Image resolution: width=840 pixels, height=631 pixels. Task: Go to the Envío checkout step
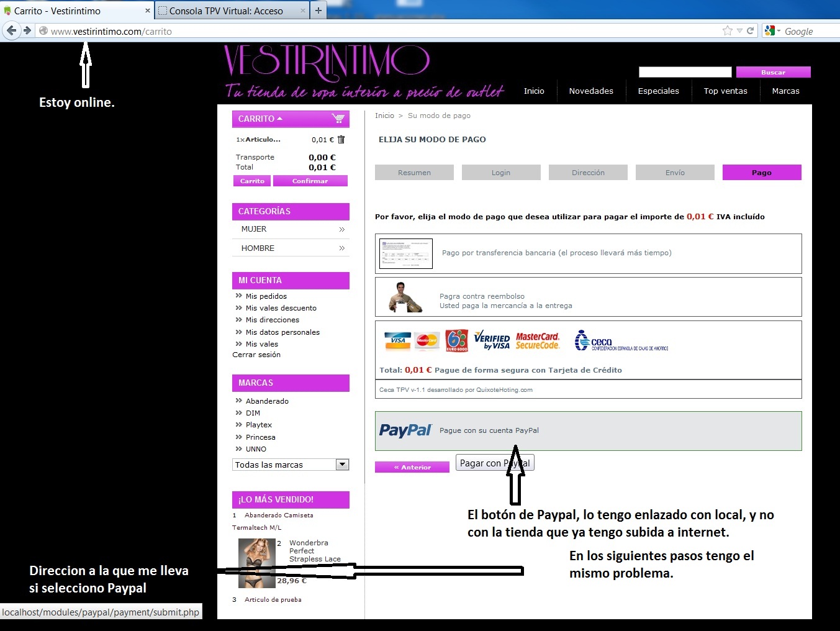click(x=675, y=173)
